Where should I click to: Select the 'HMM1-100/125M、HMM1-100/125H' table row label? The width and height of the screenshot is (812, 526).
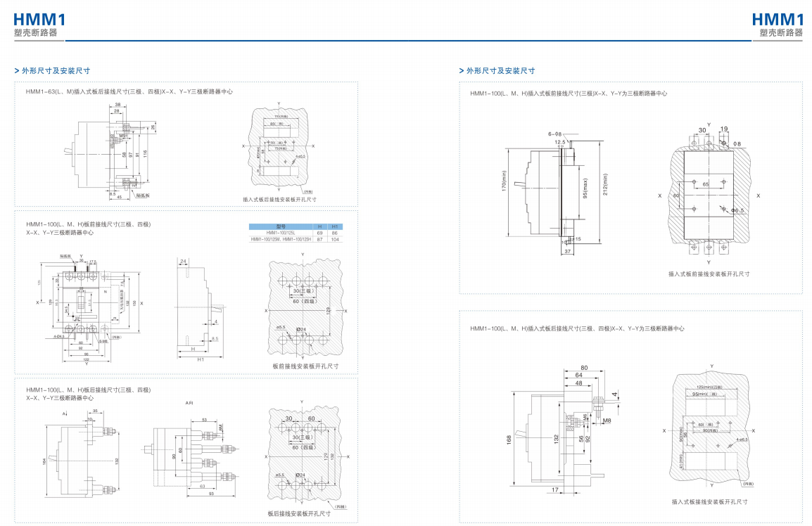[281, 239]
